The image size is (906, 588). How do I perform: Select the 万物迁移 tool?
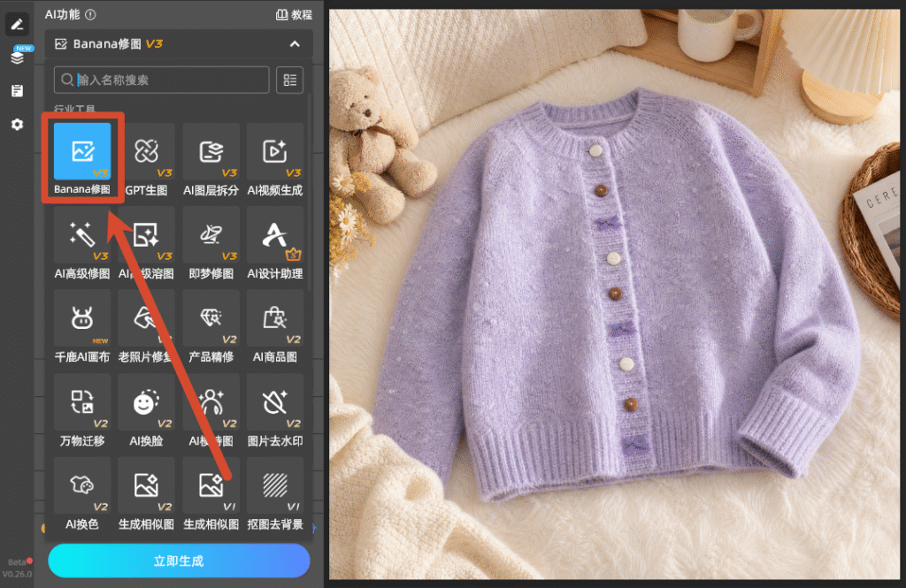(82, 402)
